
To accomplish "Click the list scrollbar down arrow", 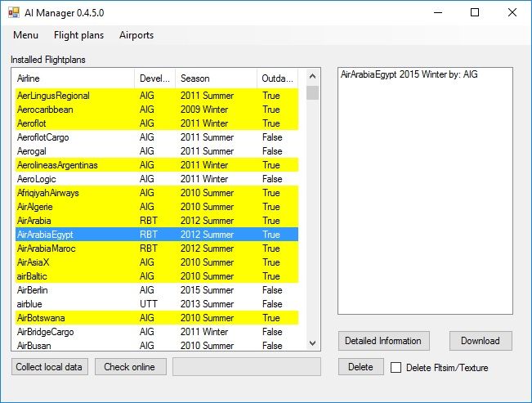I will (312, 343).
